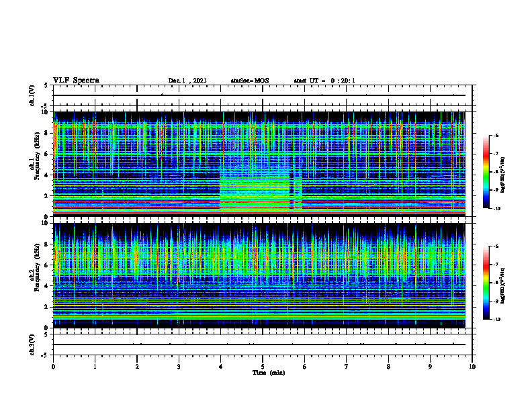Click the 'station=MOS' header label
This screenshot has height=411, width=532.
point(250,81)
